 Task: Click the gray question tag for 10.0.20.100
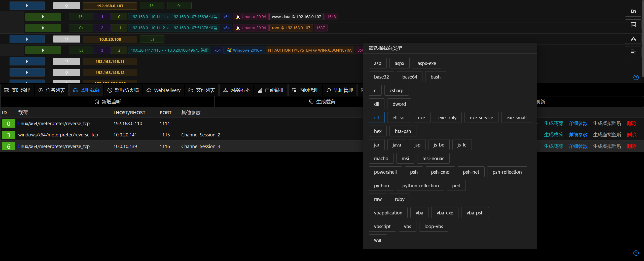[x=67, y=39]
